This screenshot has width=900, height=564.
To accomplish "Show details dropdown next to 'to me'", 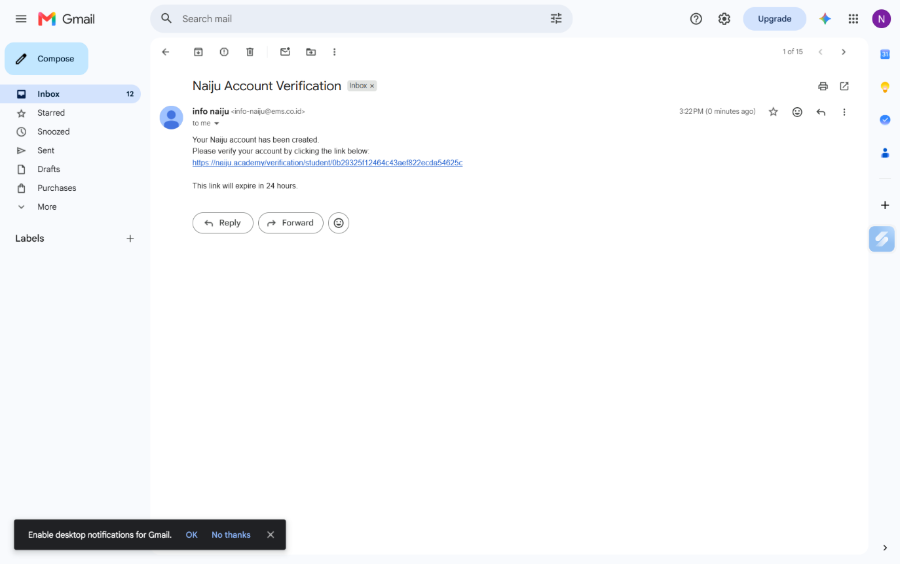I will 216,123.
